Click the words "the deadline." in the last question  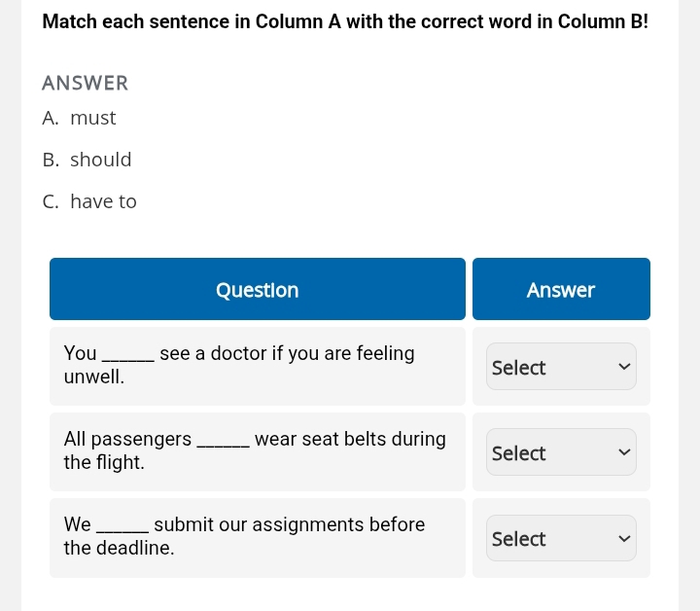119,549
